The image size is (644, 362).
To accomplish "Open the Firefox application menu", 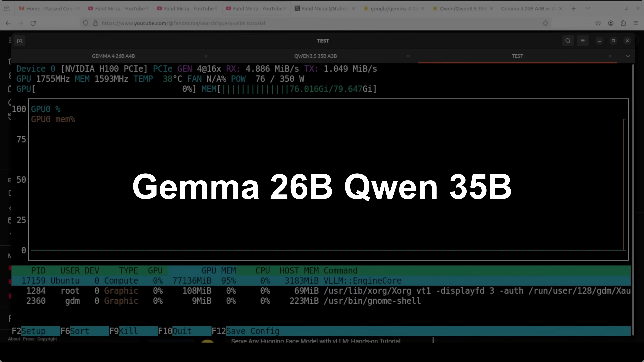I will [636, 23].
